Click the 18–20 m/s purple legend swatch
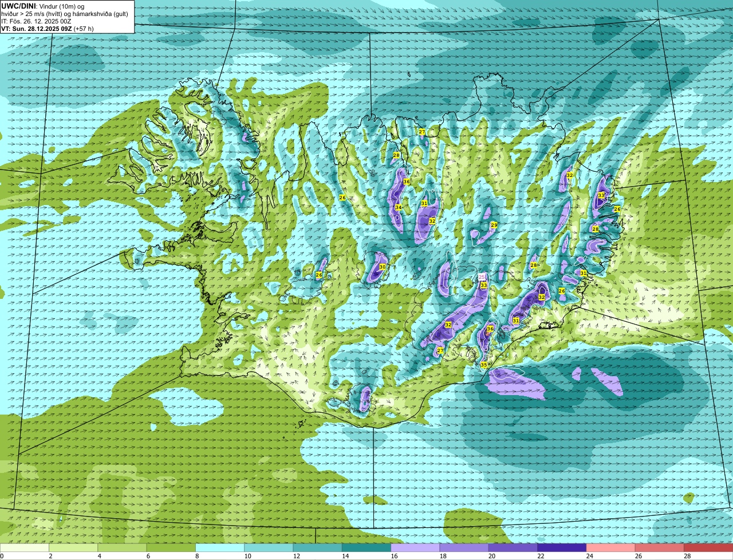Screen dimensions: 733x560 point(464,547)
